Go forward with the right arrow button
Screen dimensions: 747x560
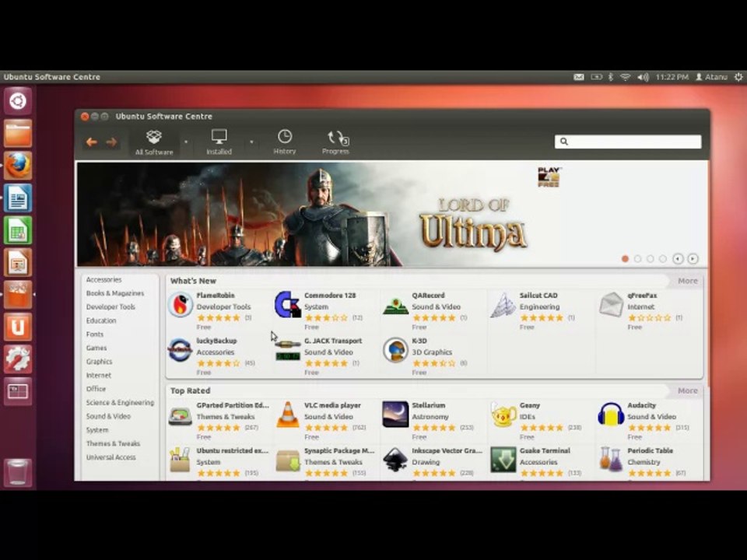click(x=111, y=142)
